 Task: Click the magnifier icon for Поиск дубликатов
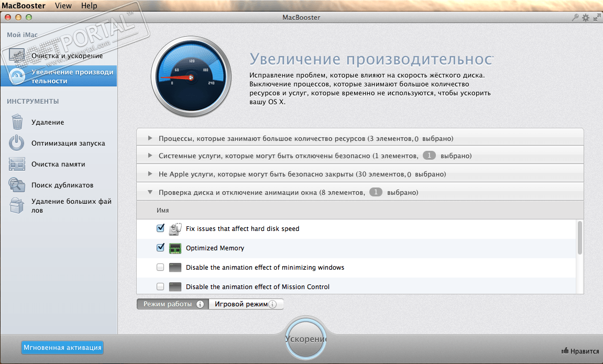click(x=17, y=185)
